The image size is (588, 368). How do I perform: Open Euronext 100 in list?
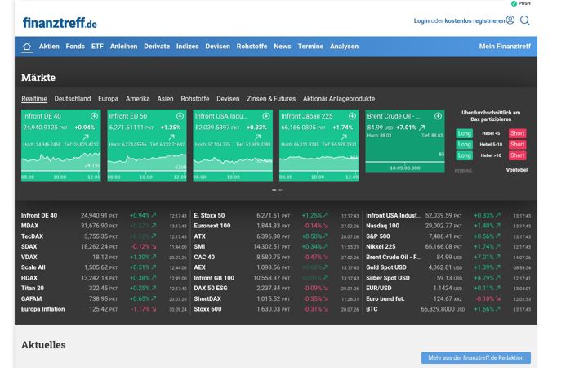point(212,226)
